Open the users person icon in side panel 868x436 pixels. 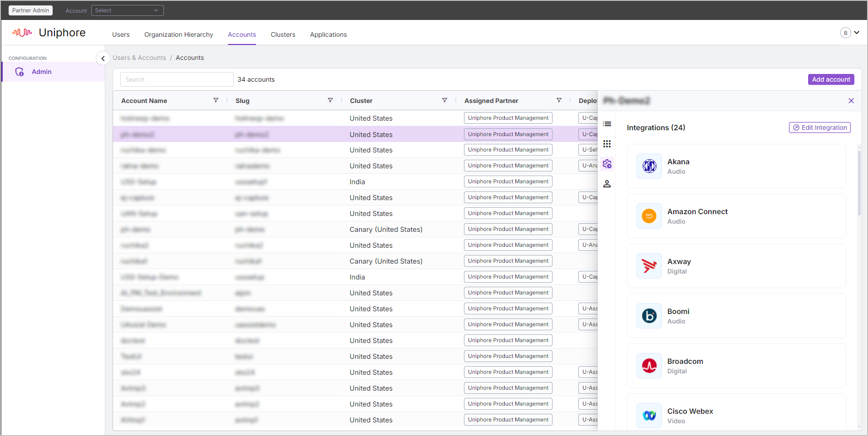click(x=607, y=184)
